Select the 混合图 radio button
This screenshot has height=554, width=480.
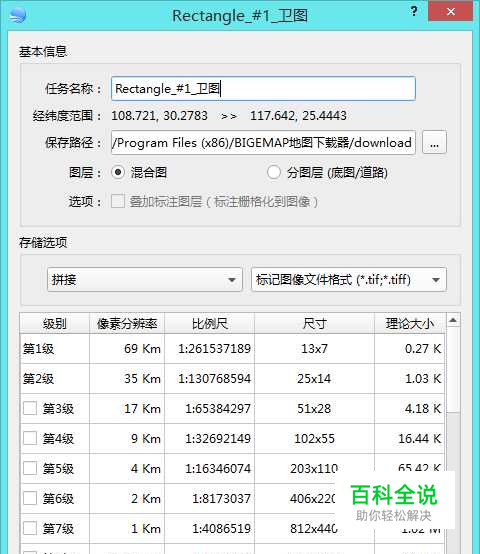coord(118,172)
